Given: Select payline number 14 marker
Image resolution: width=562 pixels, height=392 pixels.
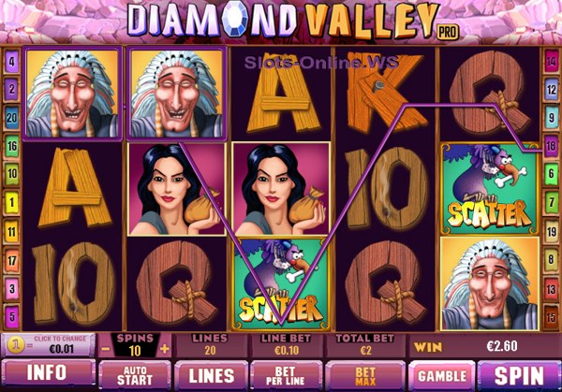Looking at the screenshot, I should click(x=551, y=62).
